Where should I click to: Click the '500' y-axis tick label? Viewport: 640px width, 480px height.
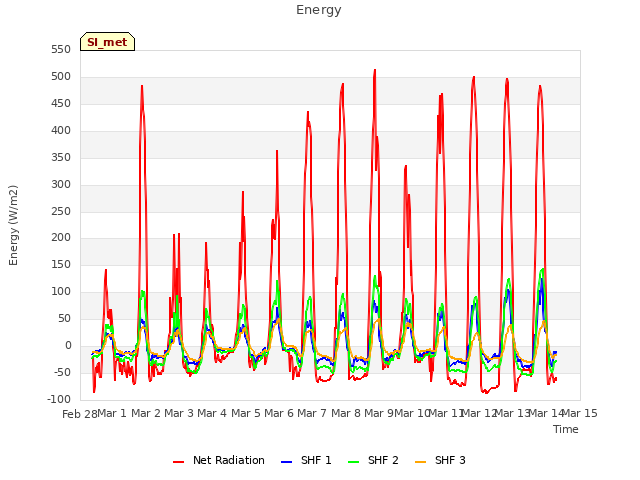click(61, 77)
